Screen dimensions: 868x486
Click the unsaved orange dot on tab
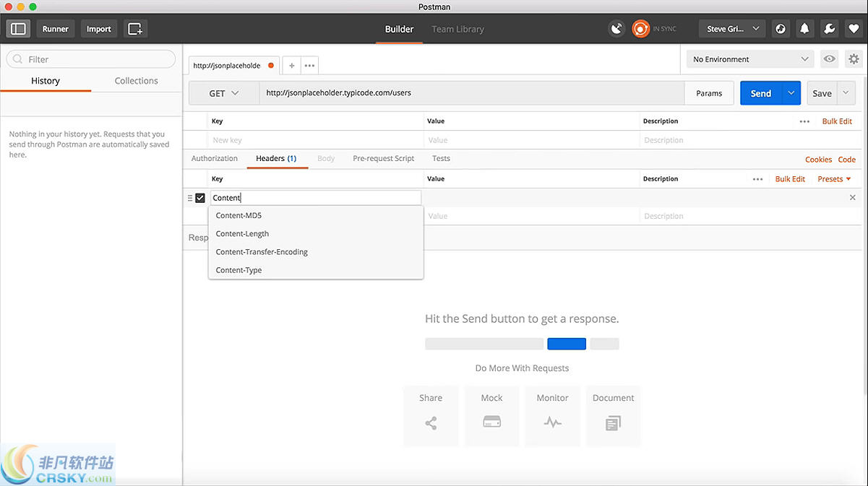coord(271,66)
